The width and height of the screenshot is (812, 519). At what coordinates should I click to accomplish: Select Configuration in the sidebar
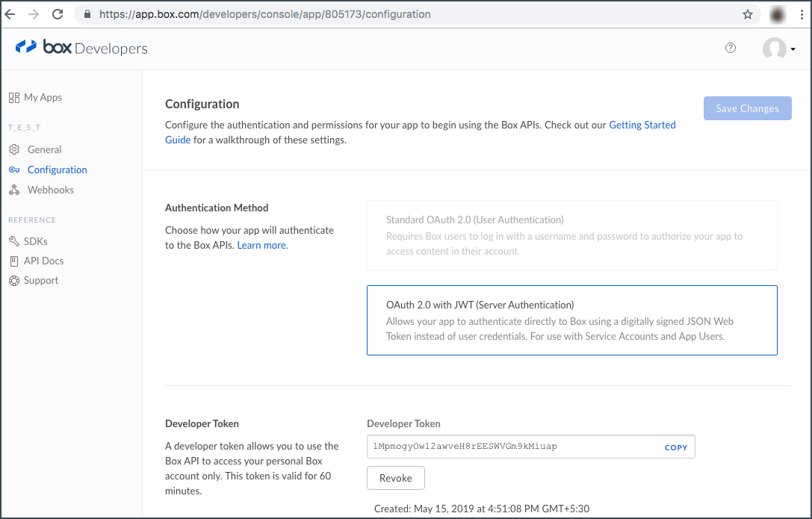tap(58, 170)
